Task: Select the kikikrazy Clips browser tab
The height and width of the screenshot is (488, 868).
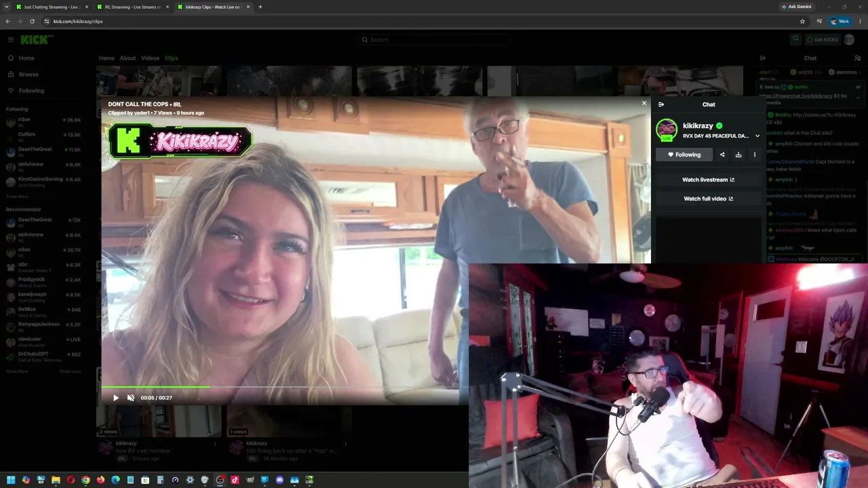Action: (214, 7)
